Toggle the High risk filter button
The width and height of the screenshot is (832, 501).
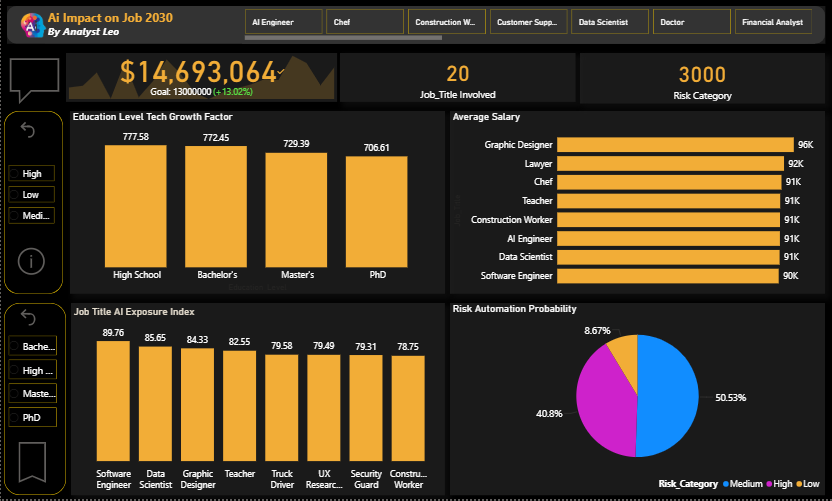(32, 173)
